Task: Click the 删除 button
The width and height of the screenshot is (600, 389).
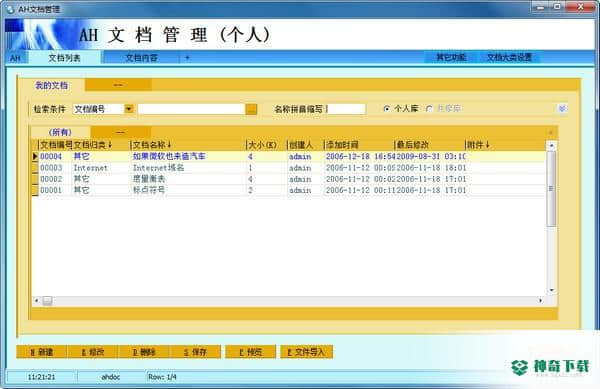Action: click(144, 352)
